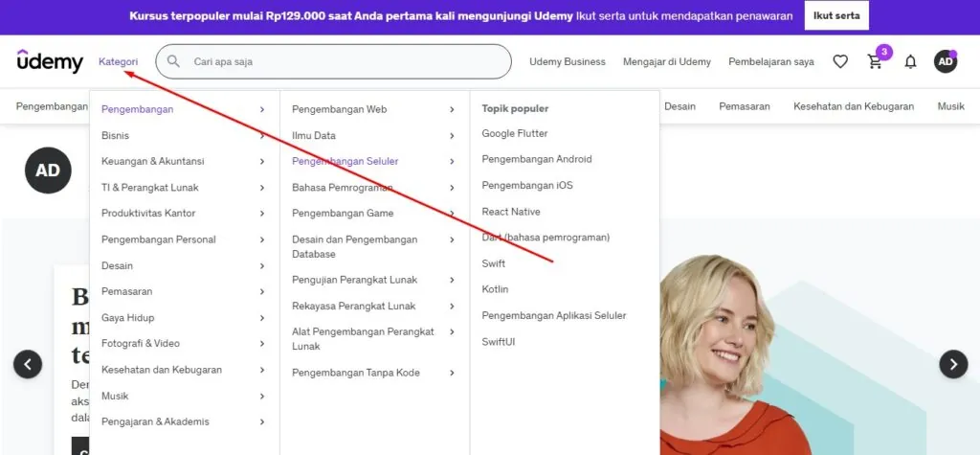Screen dimensions: 980x455
Task: Expand chevron next to Pengujian Perangkat Lunak
Action: tap(452, 280)
